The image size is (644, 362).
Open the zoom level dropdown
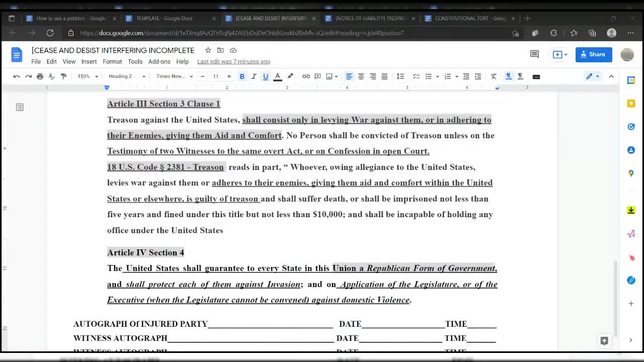87,76
